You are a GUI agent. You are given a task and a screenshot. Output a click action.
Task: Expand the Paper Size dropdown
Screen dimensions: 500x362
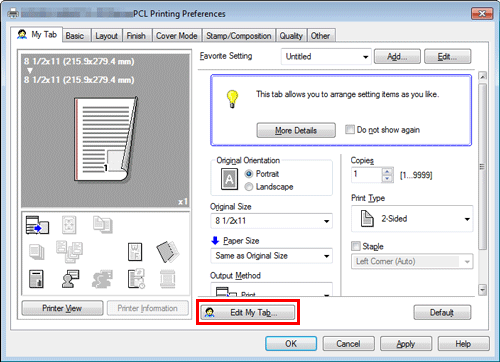pos(271,256)
